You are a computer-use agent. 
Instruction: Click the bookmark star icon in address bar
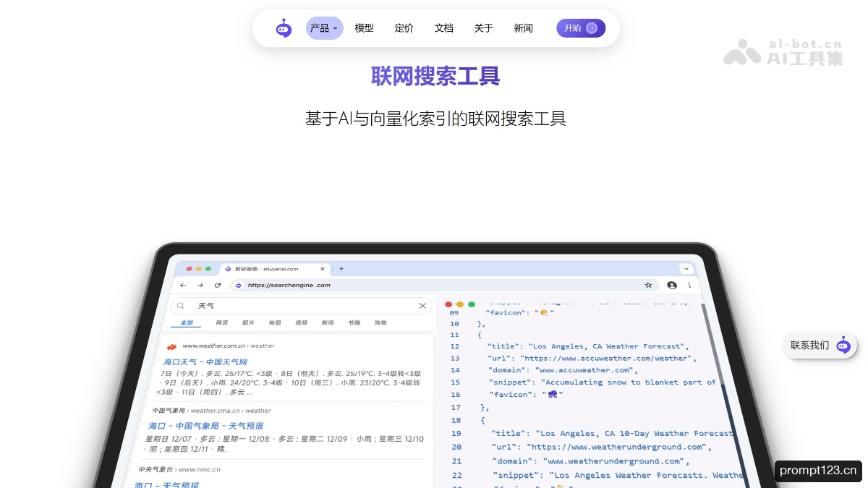coord(648,286)
